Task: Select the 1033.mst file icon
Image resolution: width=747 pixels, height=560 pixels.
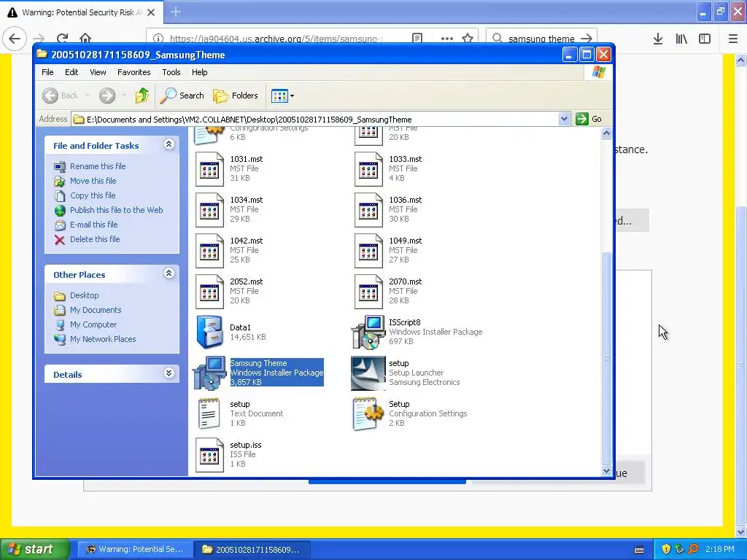Action: (x=368, y=169)
